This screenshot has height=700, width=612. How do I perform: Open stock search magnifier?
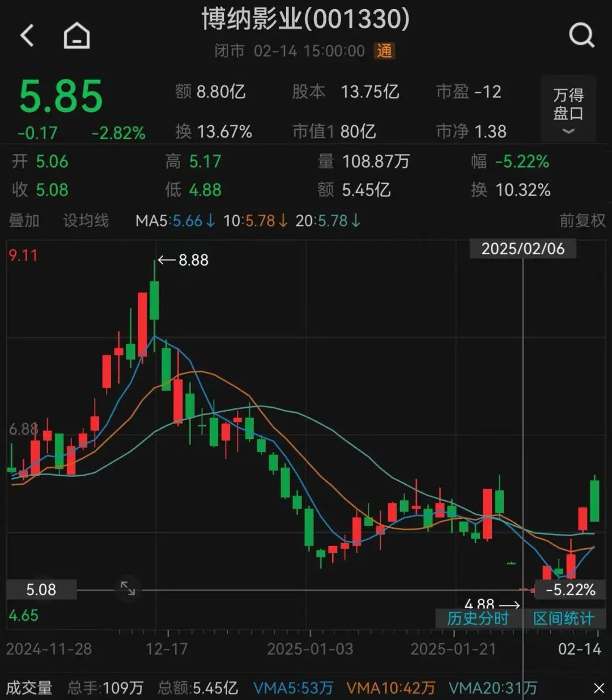[581, 35]
